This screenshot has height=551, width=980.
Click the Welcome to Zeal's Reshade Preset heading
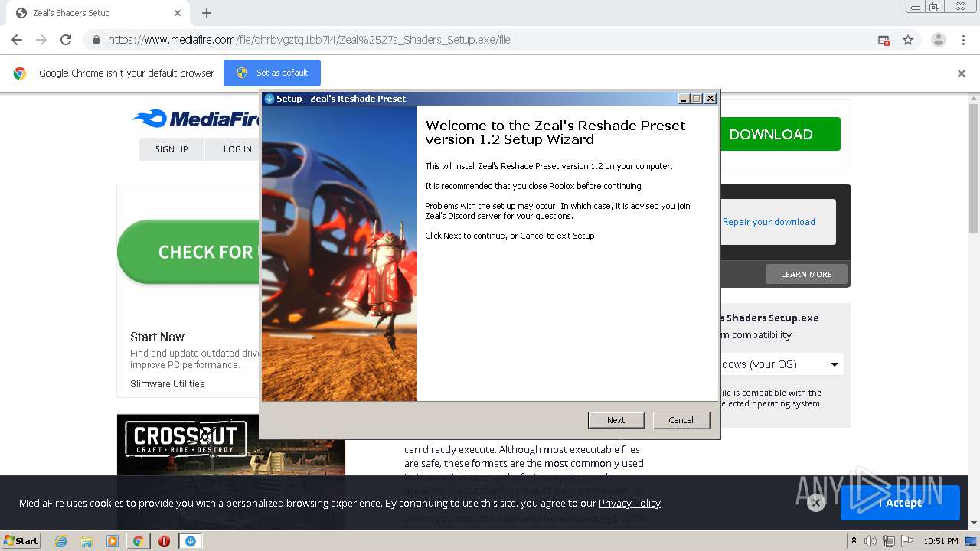coord(555,132)
